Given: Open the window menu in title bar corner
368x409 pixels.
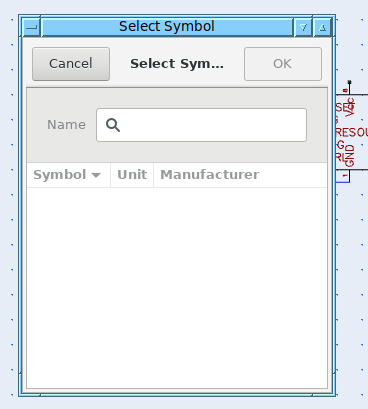Looking at the screenshot, I should tap(32, 27).
